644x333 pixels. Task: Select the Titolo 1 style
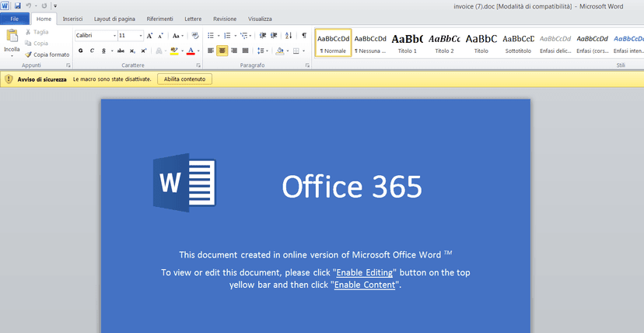tap(408, 43)
